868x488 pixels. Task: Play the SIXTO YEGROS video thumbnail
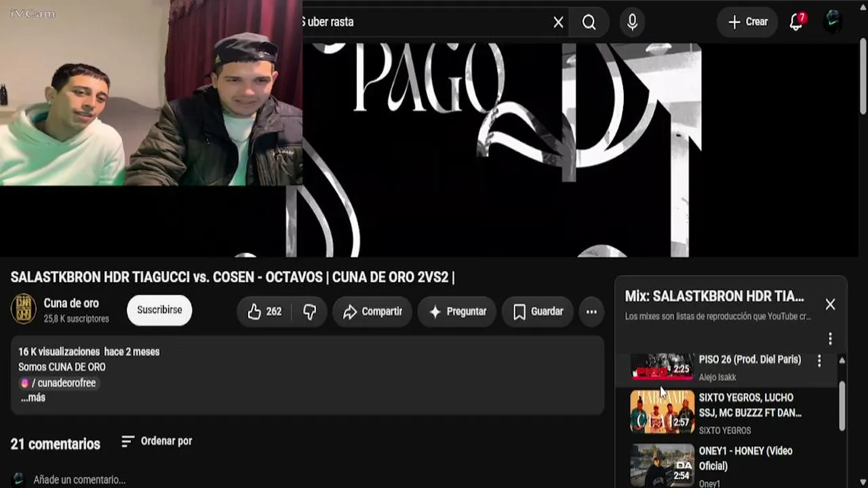[x=662, y=411]
